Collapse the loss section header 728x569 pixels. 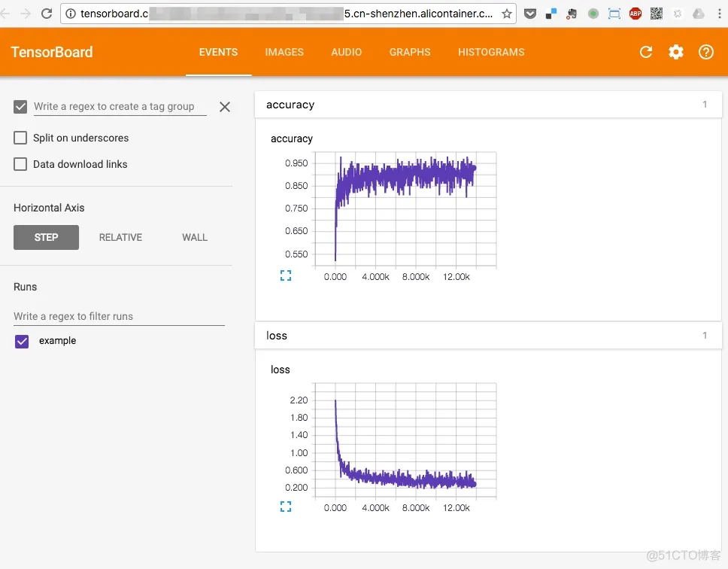[488, 336]
